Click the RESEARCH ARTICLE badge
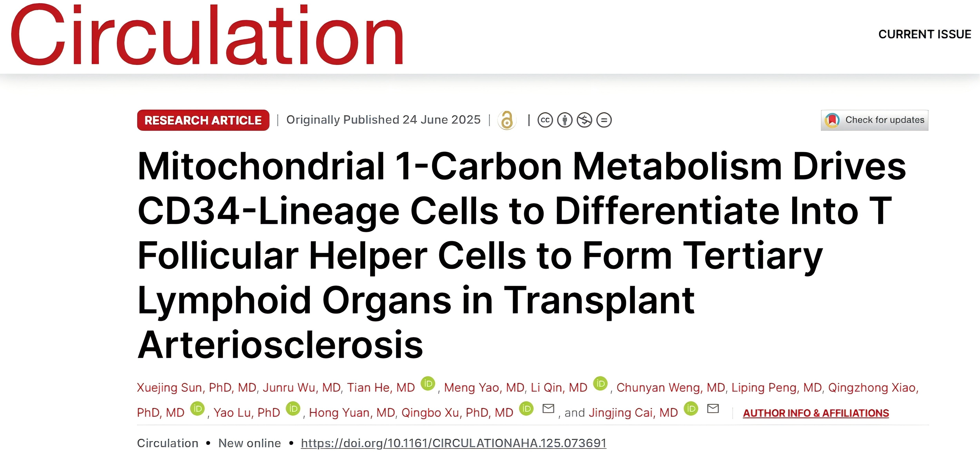 (x=203, y=120)
